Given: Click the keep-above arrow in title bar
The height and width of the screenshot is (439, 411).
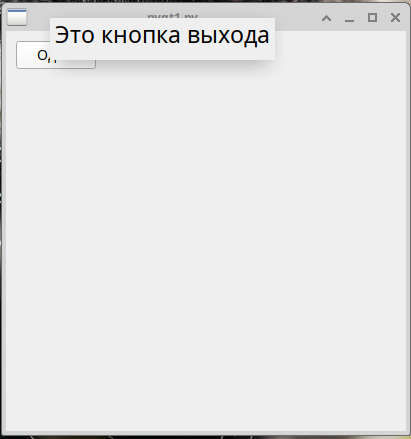Looking at the screenshot, I should 327,18.
